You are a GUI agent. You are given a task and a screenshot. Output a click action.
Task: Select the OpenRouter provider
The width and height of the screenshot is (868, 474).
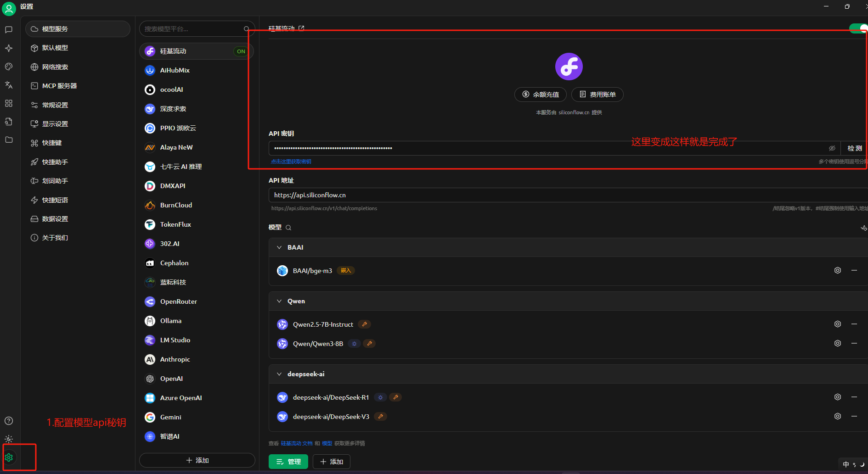click(196, 301)
